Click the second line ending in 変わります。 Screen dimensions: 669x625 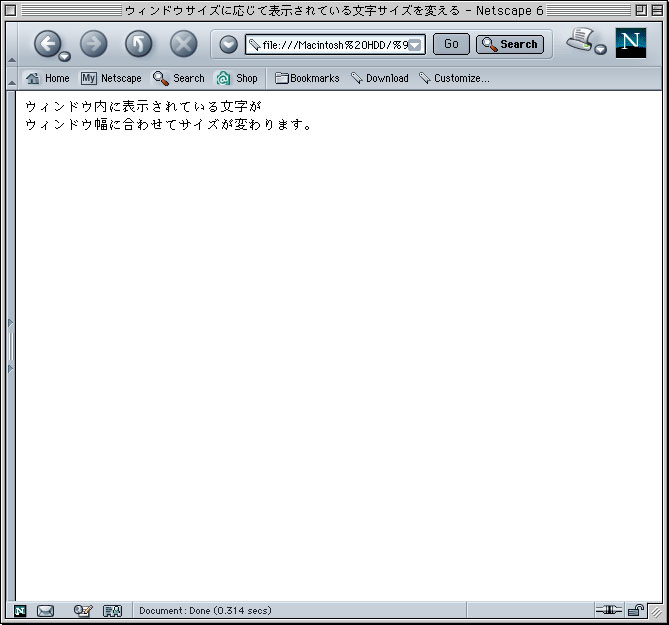[169, 124]
